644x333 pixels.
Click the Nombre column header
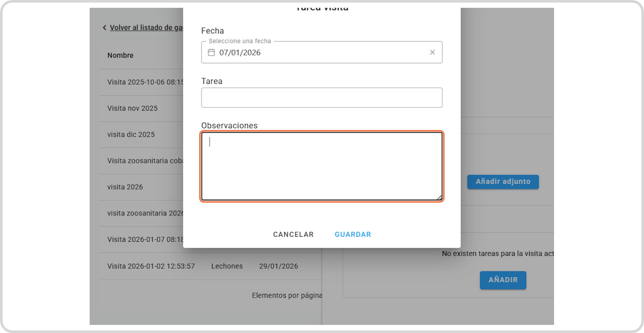point(120,55)
